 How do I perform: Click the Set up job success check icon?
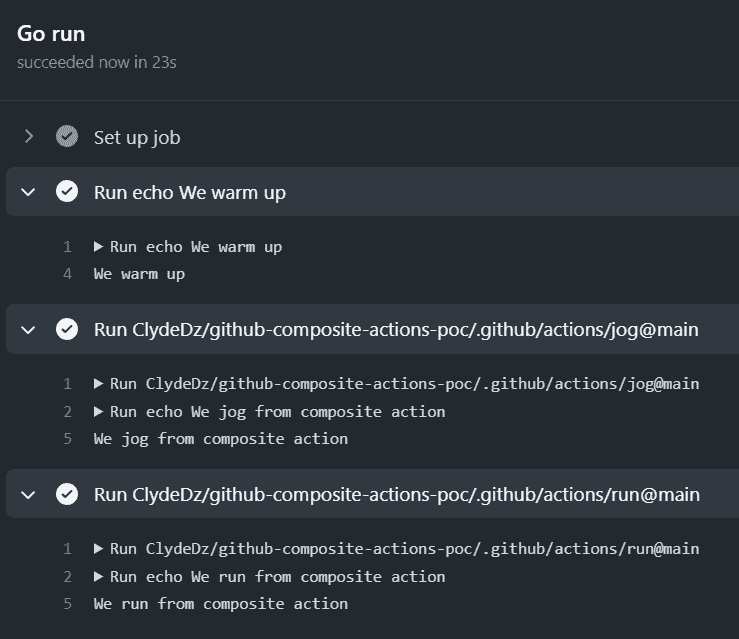pos(67,136)
